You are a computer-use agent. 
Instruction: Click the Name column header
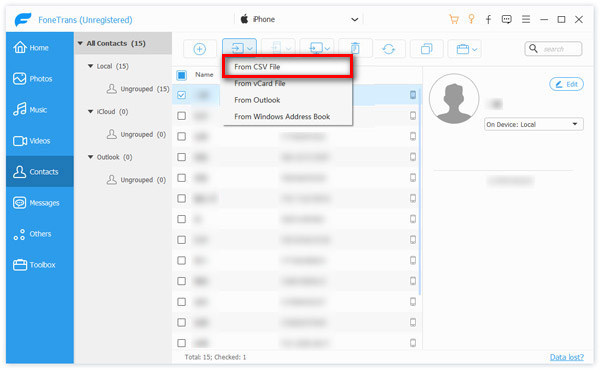pyautogui.click(x=204, y=75)
